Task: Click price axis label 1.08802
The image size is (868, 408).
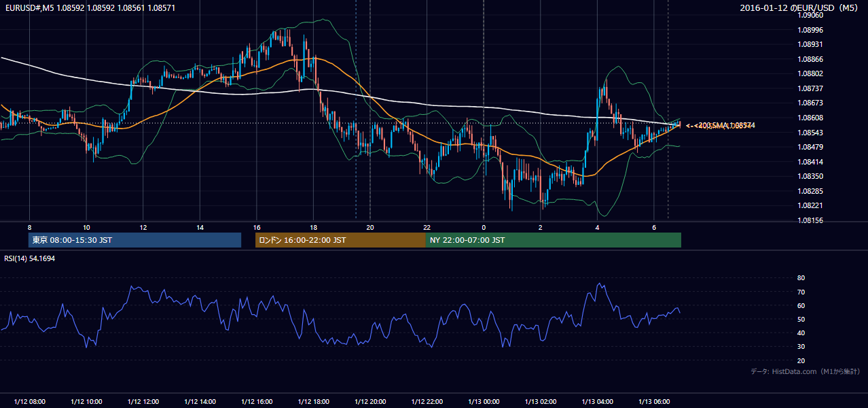Action: pos(810,73)
